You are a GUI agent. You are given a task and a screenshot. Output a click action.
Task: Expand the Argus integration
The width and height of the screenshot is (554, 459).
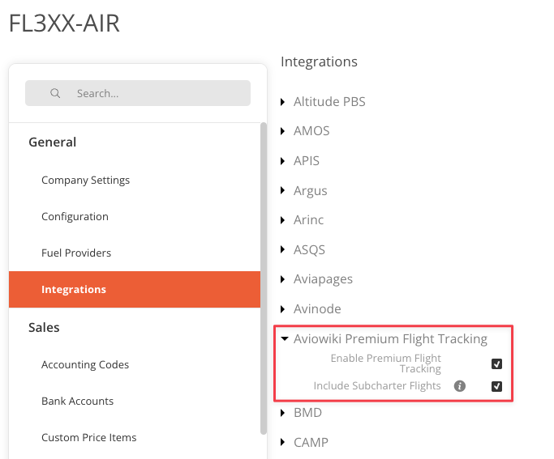click(282, 191)
